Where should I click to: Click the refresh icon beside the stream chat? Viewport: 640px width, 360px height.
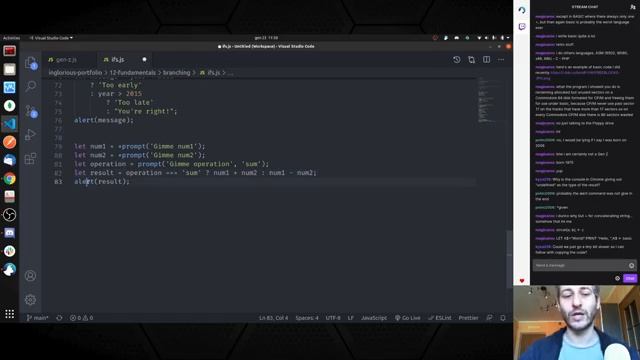click(522, 10)
